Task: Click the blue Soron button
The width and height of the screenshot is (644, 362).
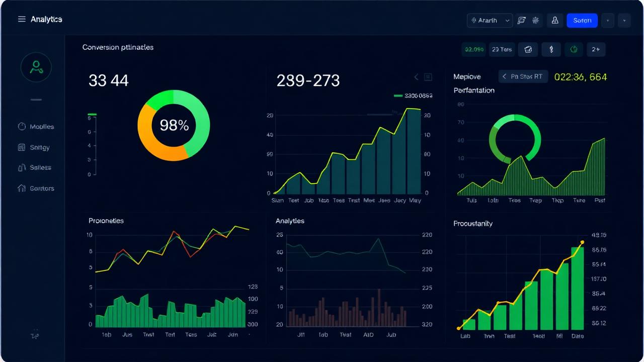Action: (x=582, y=21)
